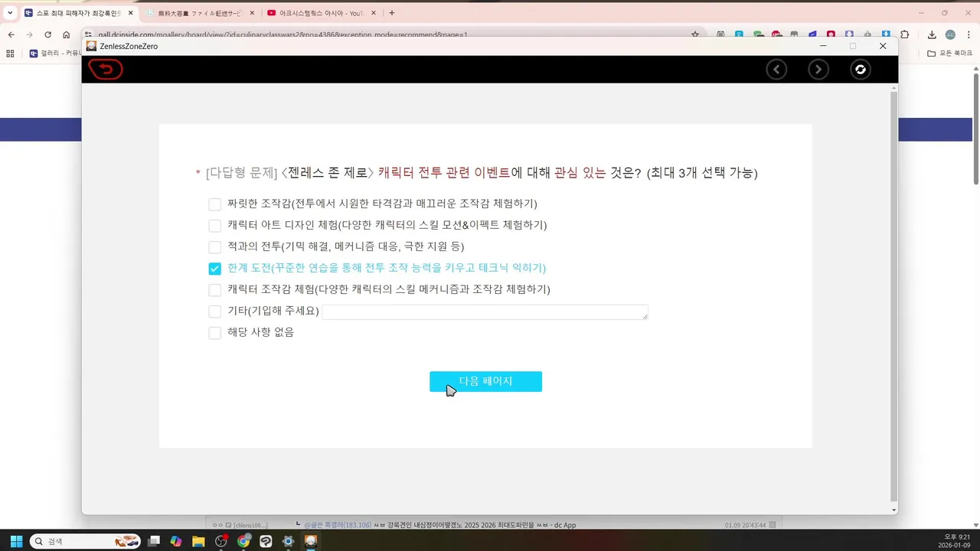Viewport: 980px width, 551px height.
Task: Open the Chrome apps grid icon in bookmarks bar
Action: pos(11,54)
